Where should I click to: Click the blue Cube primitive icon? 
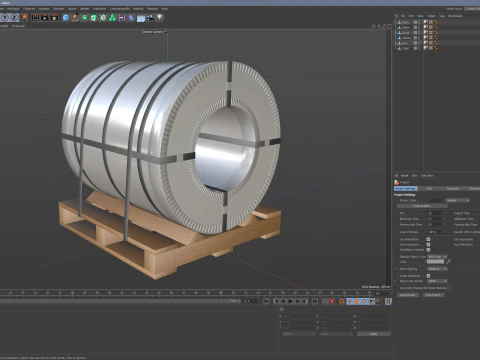click(x=66, y=17)
